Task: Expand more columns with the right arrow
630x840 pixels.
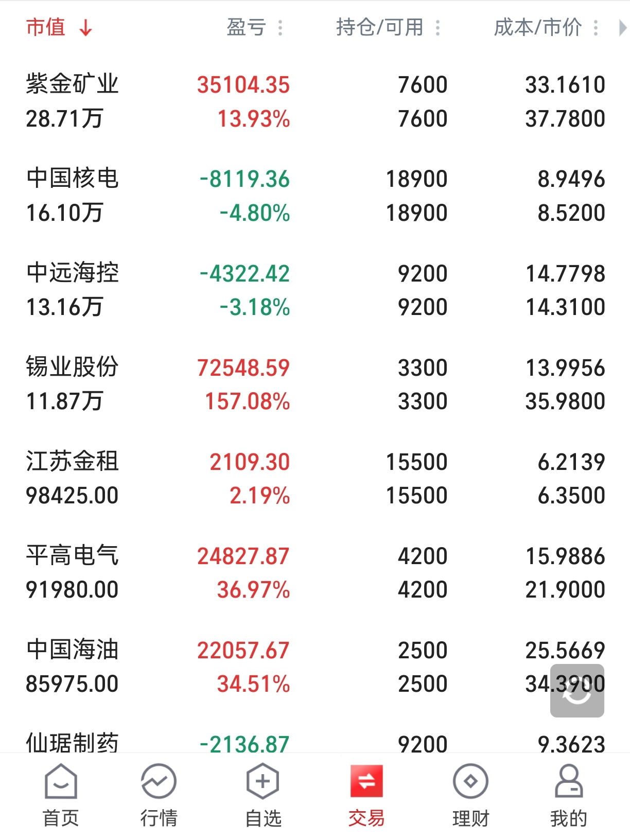Action: pos(622,28)
